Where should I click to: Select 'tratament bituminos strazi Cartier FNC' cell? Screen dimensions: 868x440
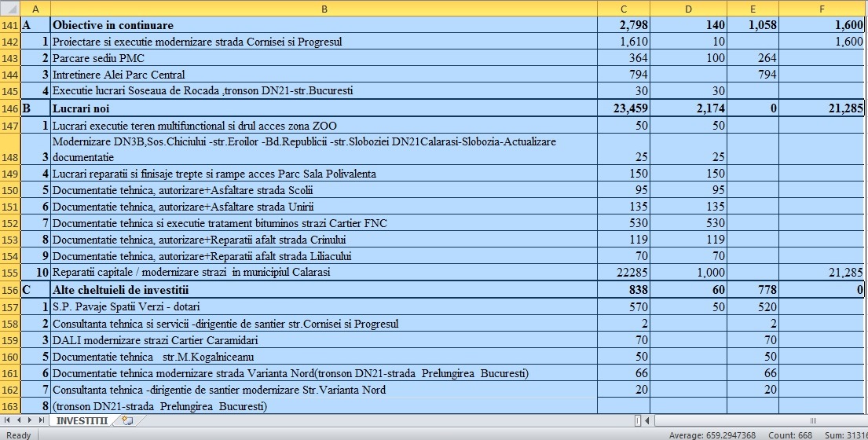324,223
